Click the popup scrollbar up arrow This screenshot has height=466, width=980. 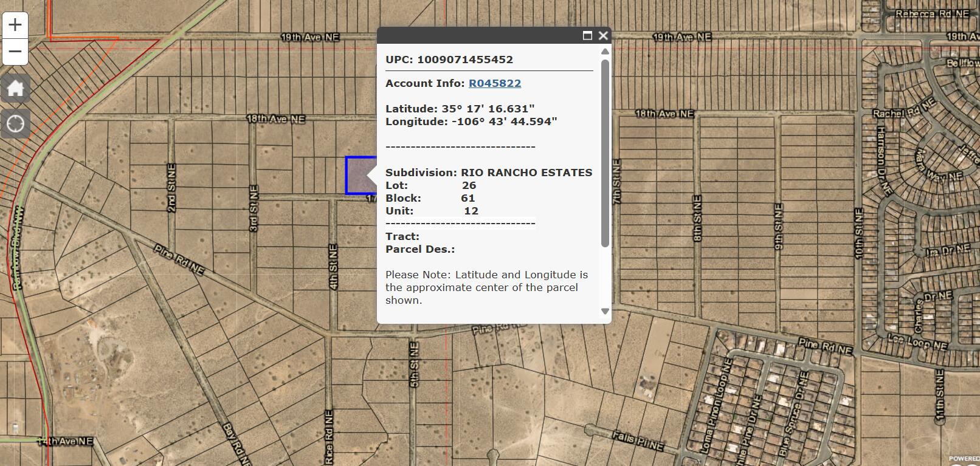click(x=605, y=52)
